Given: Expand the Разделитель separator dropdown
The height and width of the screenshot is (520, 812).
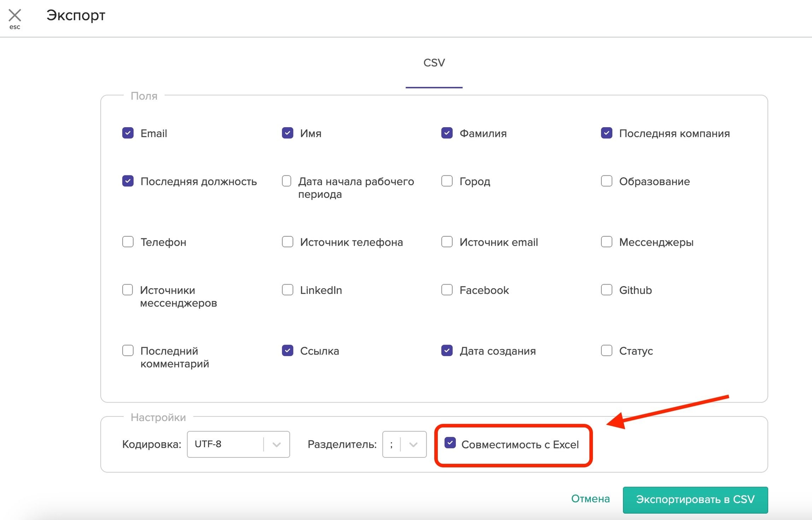Looking at the screenshot, I should 404,444.
